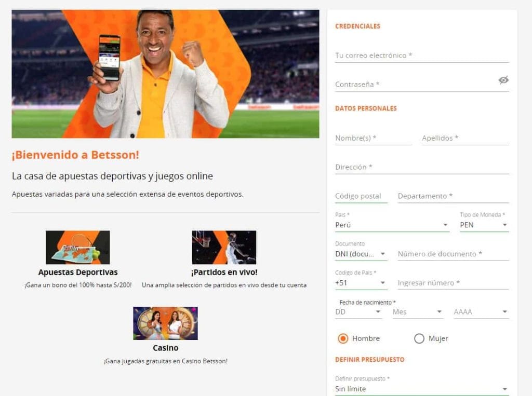
Task: Click the DATOS PERSONALES section title
Action: (x=366, y=108)
